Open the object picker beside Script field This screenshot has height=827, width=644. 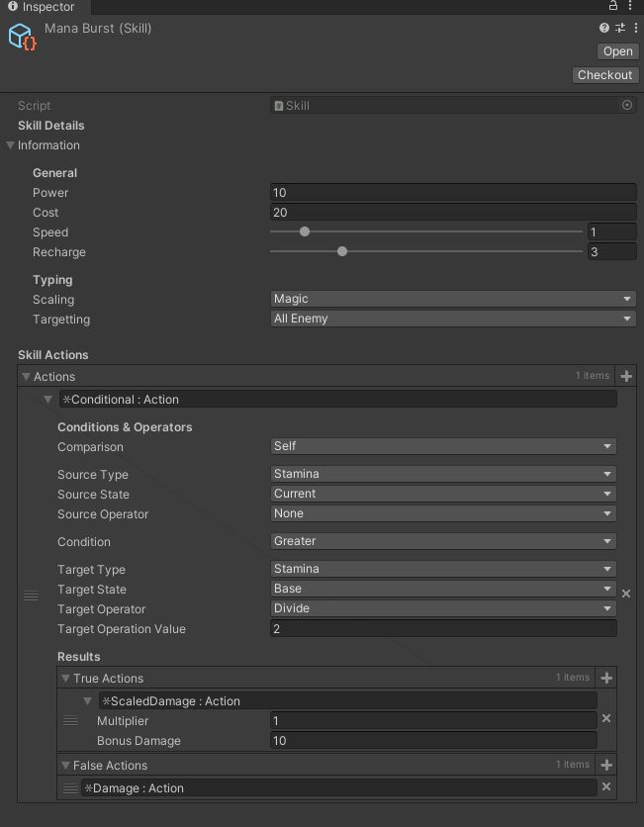pyautogui.click(x=627, y=105)
